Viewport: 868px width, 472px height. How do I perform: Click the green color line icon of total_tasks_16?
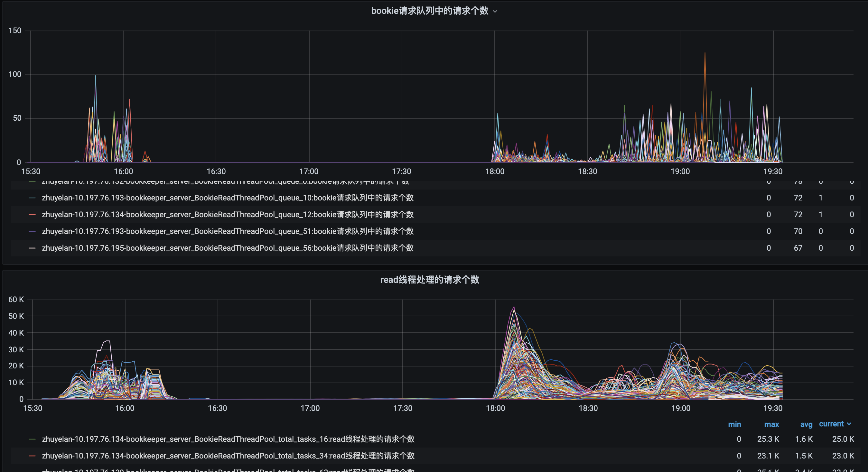pos(33,439)
